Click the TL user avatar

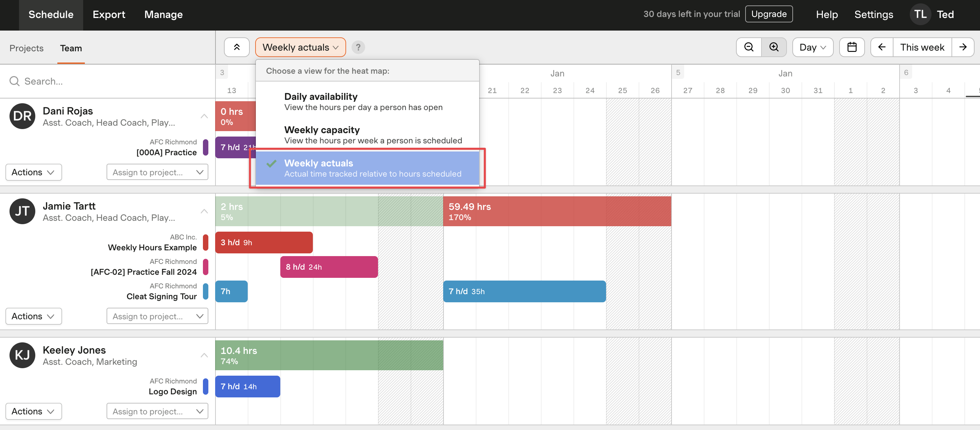(920, 15)
